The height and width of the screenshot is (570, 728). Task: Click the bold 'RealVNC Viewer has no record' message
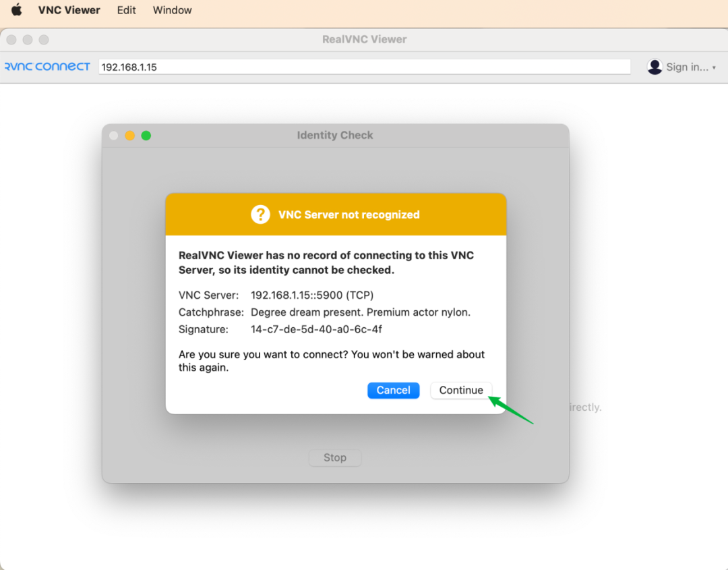pos(326,262)
